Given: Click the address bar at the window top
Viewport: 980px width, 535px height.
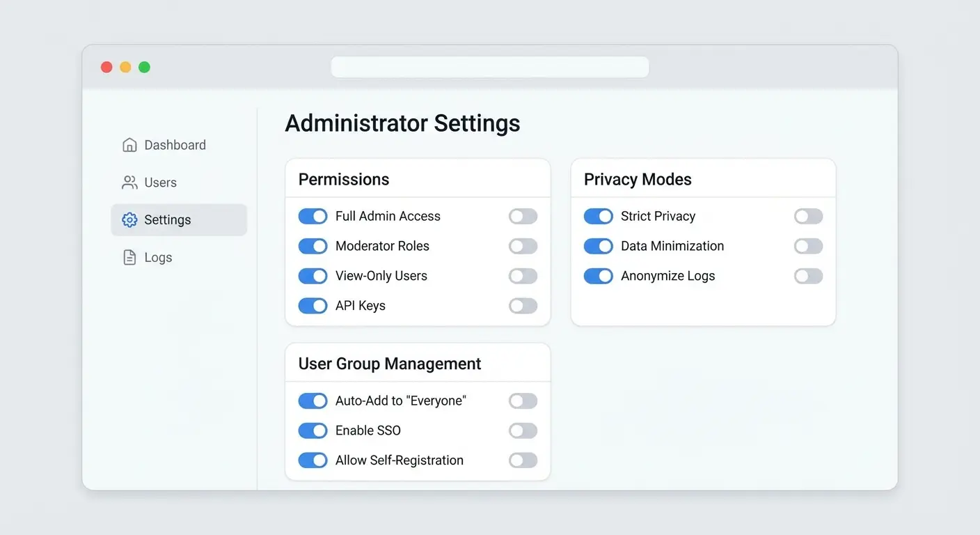Looking at the screenshot, I should tap(489, 66).
